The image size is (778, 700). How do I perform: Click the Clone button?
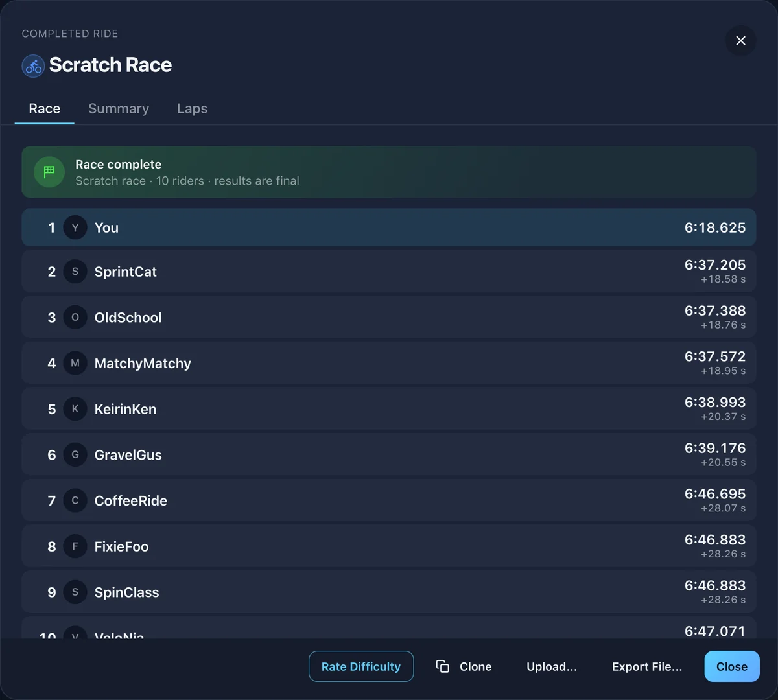[464, 666]
